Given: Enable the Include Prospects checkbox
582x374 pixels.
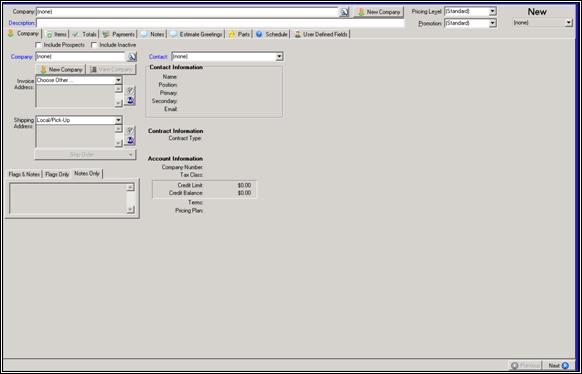Looking at the screenshot, I should 38,45.
